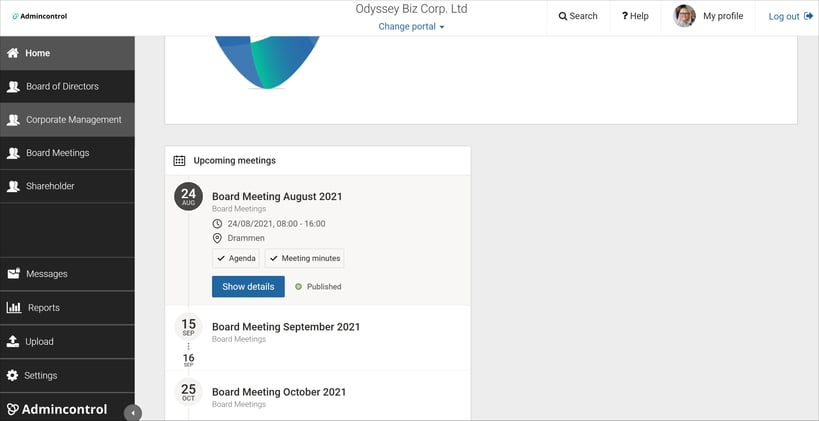
Task: Click the meeting time 24/08/2021, 08:00 - 16:00
Action: click(276, 224)
